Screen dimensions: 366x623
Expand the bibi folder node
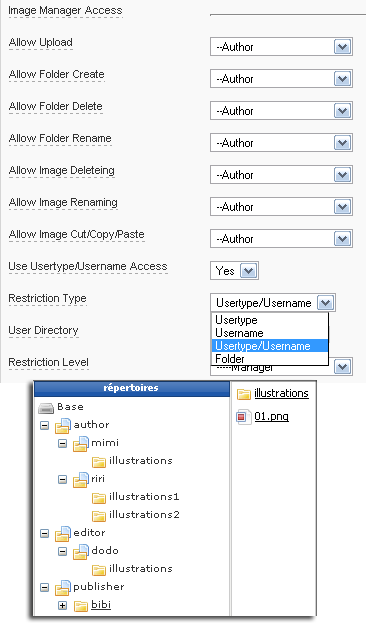(x=63, y=606)
